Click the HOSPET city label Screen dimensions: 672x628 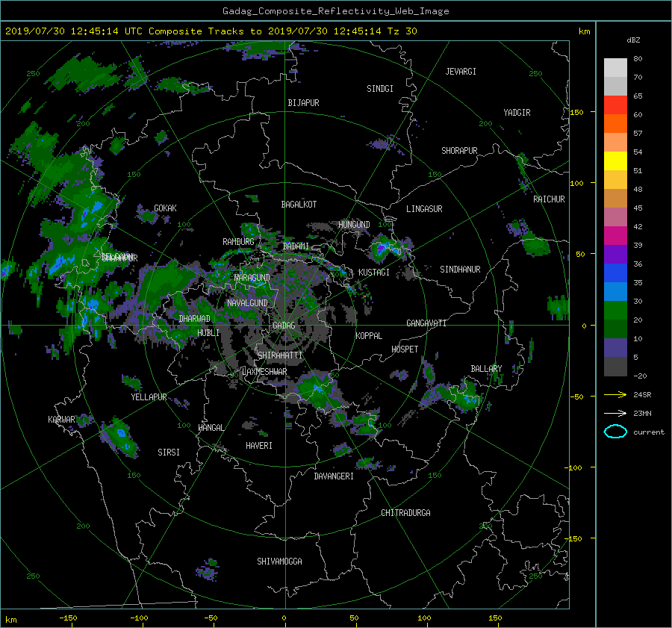coord(405,349)
